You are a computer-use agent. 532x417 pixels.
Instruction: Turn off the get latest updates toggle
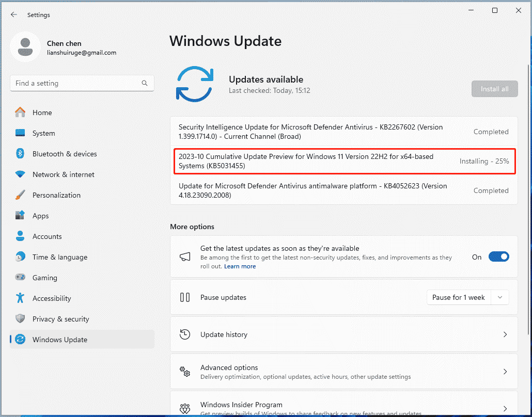pos(499,256)
